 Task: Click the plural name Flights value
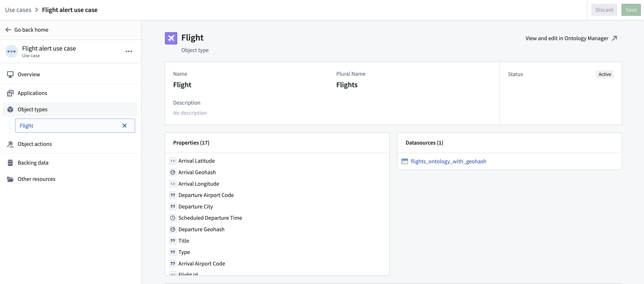pyautogui.click(x=347, y=85)
